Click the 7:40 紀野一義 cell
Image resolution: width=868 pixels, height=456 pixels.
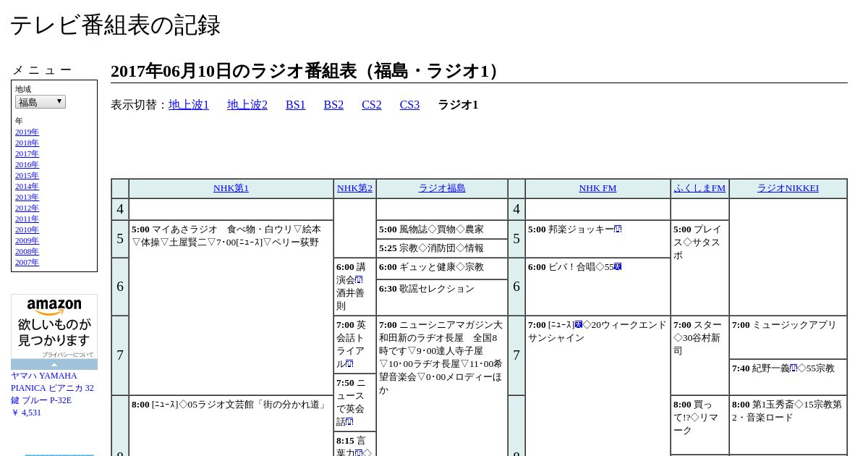point(788,377)
